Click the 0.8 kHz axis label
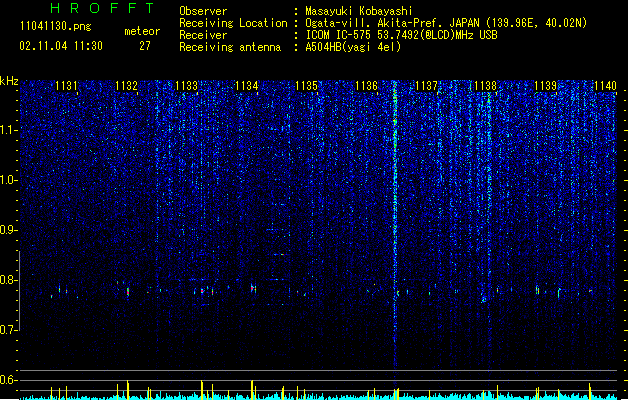 (9, 280)
